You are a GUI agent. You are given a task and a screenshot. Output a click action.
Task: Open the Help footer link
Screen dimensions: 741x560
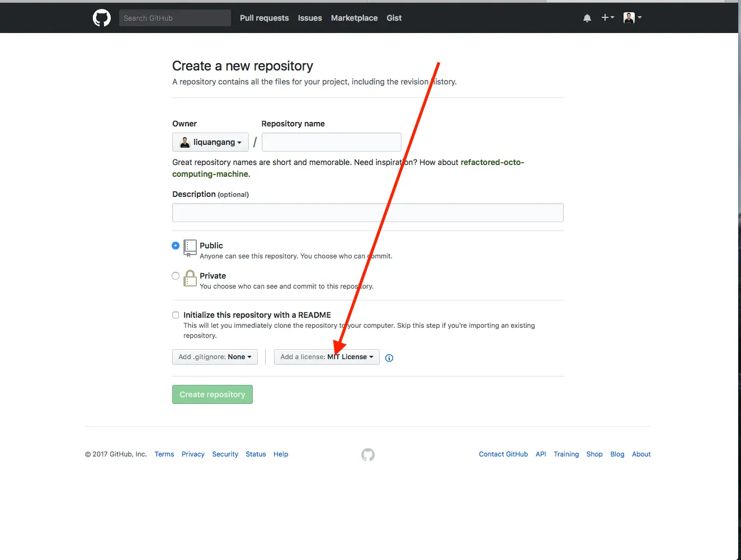[281, 454]
